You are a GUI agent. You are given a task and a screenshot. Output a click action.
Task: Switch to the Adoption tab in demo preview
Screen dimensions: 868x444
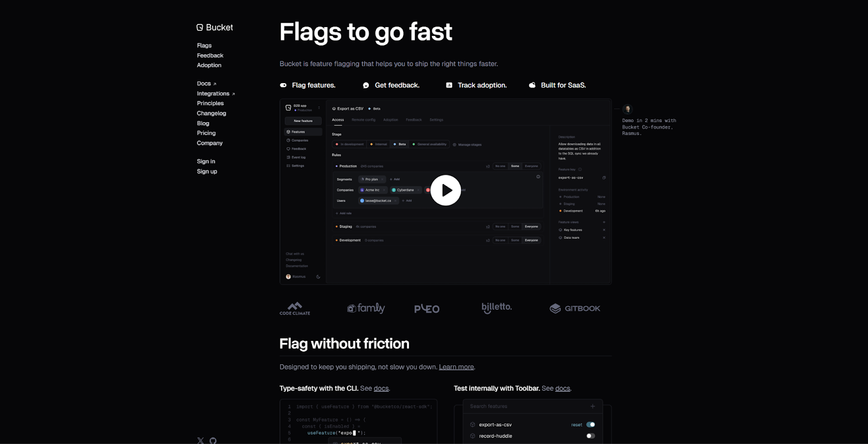[x=391, y=120]
